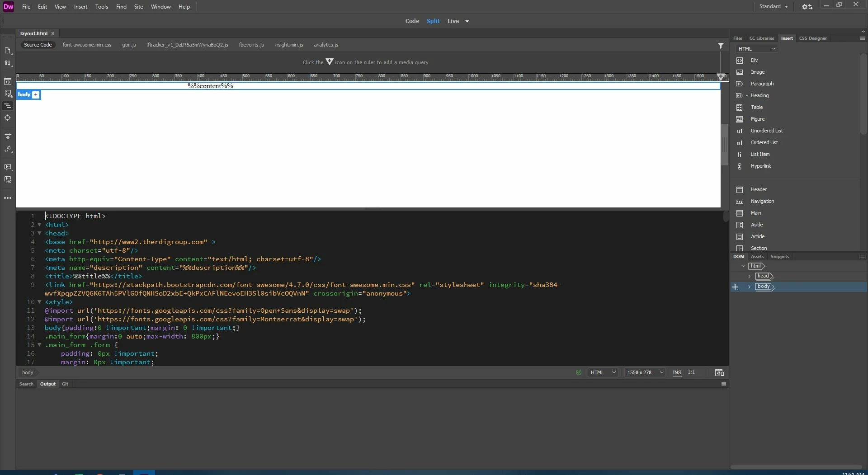Collapse the style code fold on line 10

pyautogui.click(x=39, y=302)
